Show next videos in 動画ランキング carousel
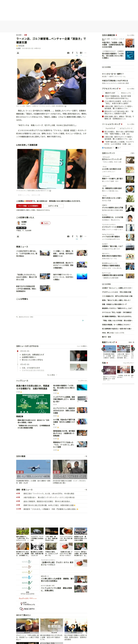Screen dimensions: 138x644 (133, 349)
